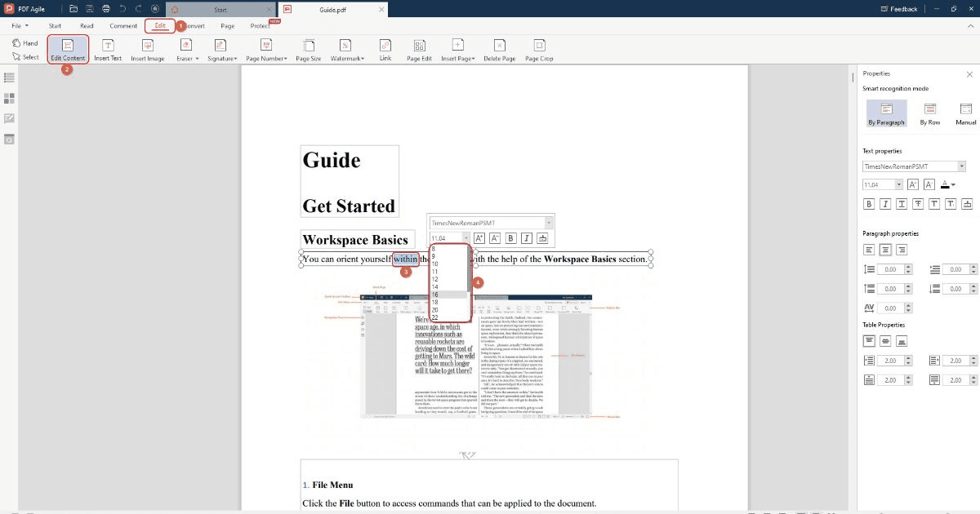This screenshot has height=514, width=980.
Task: Expand the font size dropdown in Properties panel
Action: click(x=899, y=185)
